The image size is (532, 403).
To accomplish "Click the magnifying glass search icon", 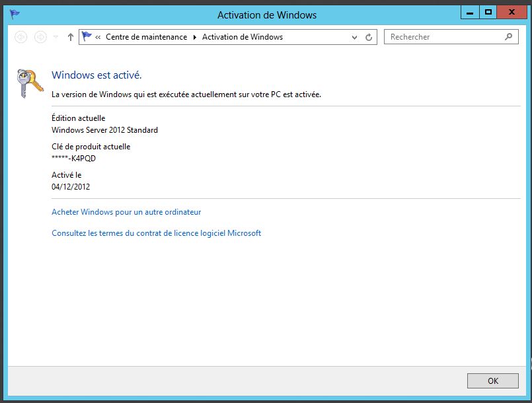I will point(509,37).
